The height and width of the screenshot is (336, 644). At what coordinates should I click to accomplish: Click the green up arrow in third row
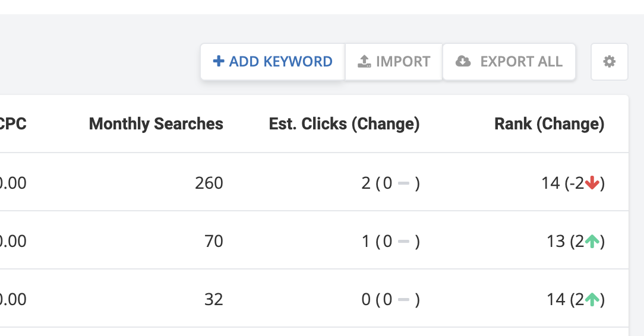tap(592, 300)
